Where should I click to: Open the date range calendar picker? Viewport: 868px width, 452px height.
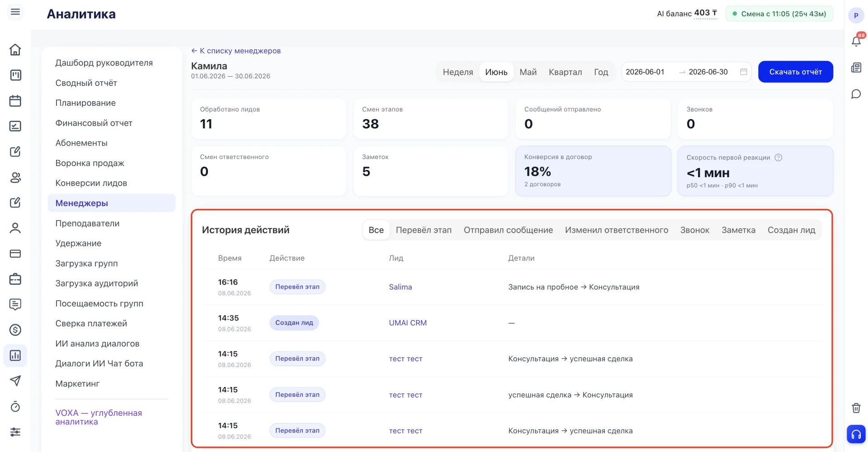click(744, 72)
